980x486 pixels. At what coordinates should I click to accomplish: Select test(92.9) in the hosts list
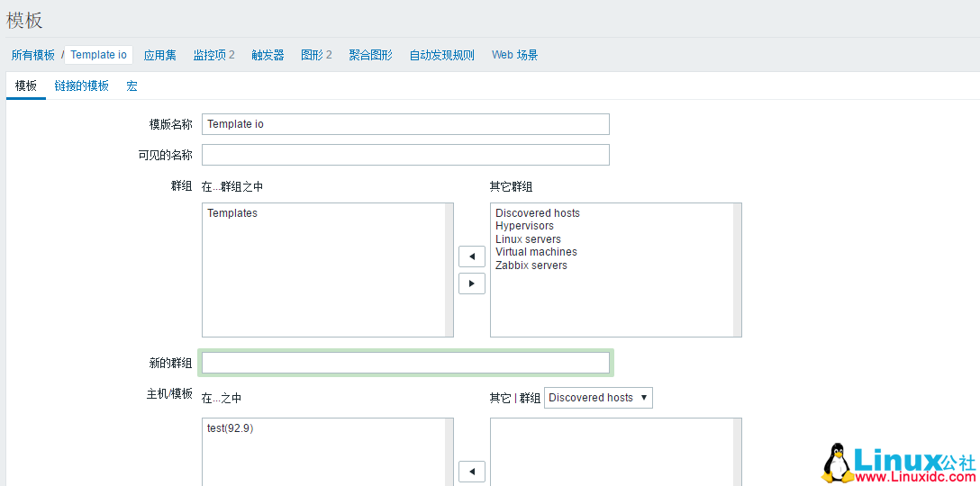pos(230,428)
